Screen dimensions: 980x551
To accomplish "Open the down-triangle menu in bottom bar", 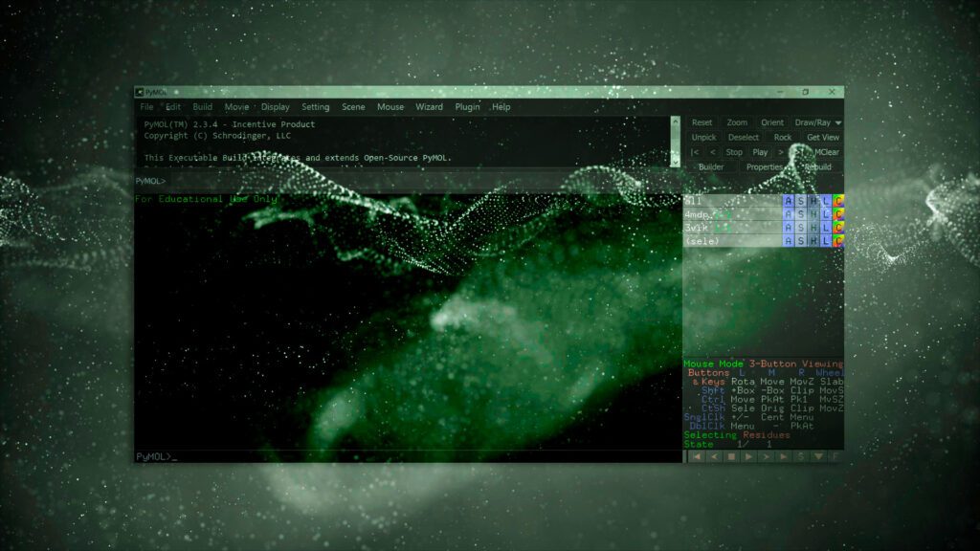I will (x=818, y=456).
